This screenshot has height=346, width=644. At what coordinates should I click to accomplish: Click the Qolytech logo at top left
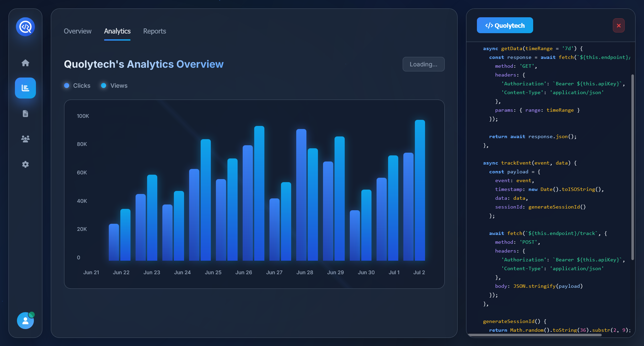(x=25, y=26)
